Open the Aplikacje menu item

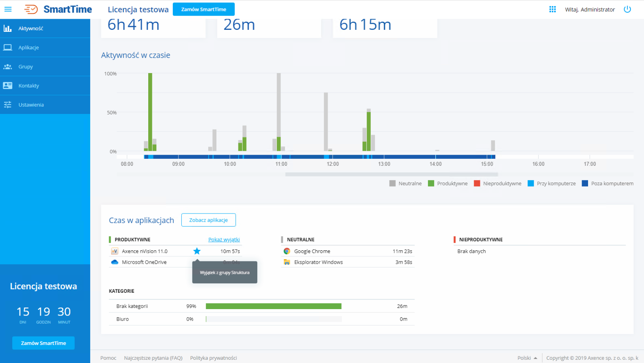click(29, 47)
